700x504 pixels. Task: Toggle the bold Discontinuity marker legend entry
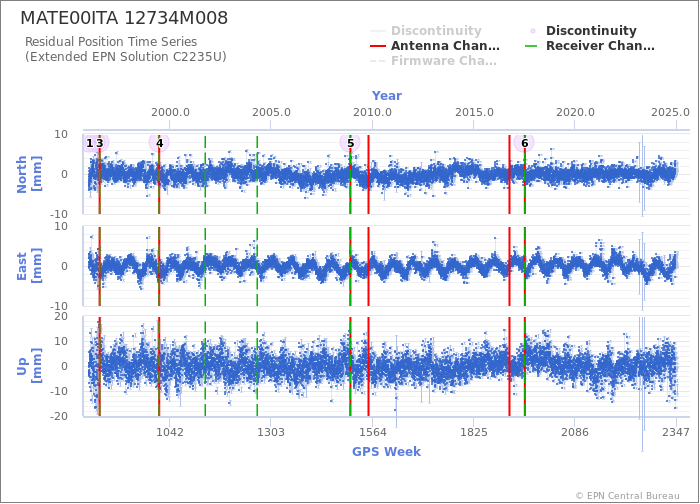(583, 31)
